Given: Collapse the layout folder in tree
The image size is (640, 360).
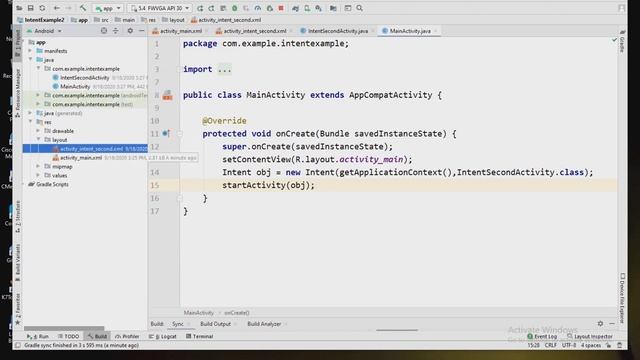Looking at the screenshot, I should tap(38, 140).
